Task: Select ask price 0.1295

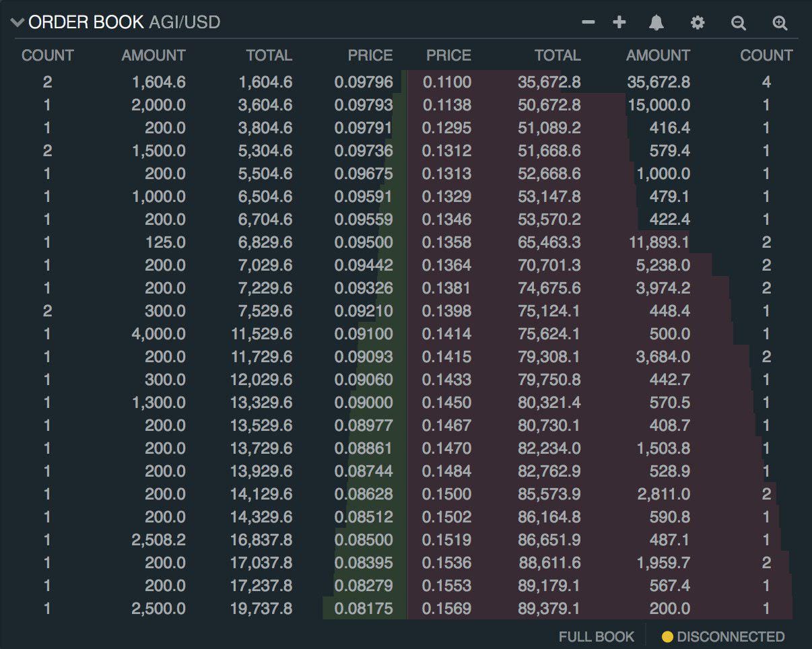Action: 447,128
